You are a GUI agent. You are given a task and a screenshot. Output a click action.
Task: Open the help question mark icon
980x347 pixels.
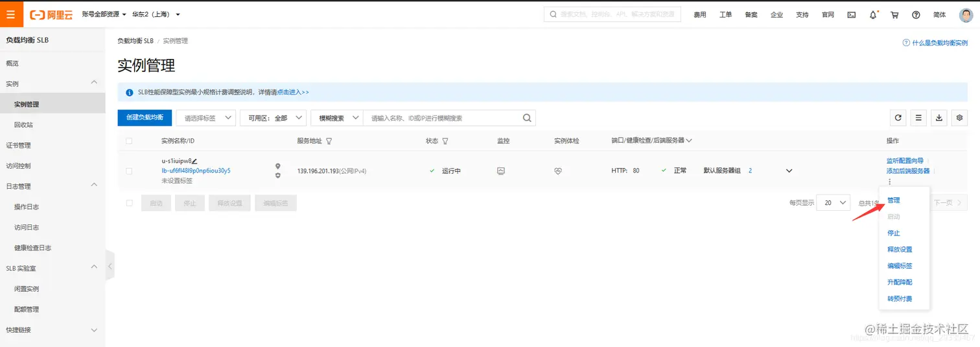tap(916, 15)
